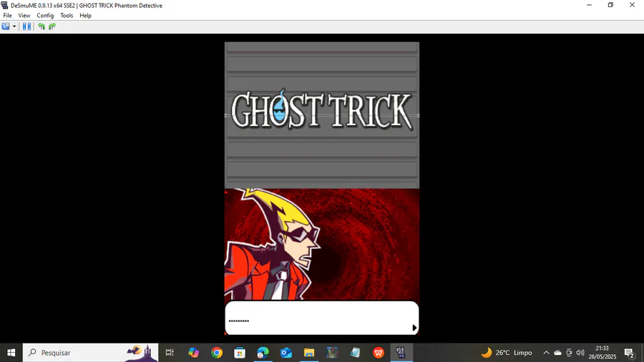Screen dimensions: 644x362
Task: Open Microsoft Edge from the taskbar
Action: pyautogui.click(x=263, y=353)
